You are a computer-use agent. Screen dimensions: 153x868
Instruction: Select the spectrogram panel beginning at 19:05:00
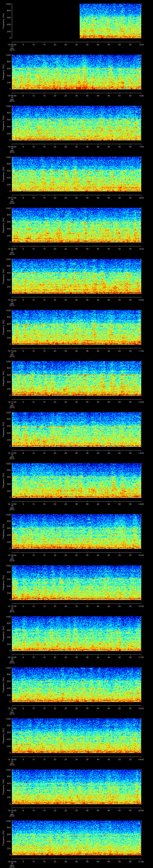pos(77,72)
